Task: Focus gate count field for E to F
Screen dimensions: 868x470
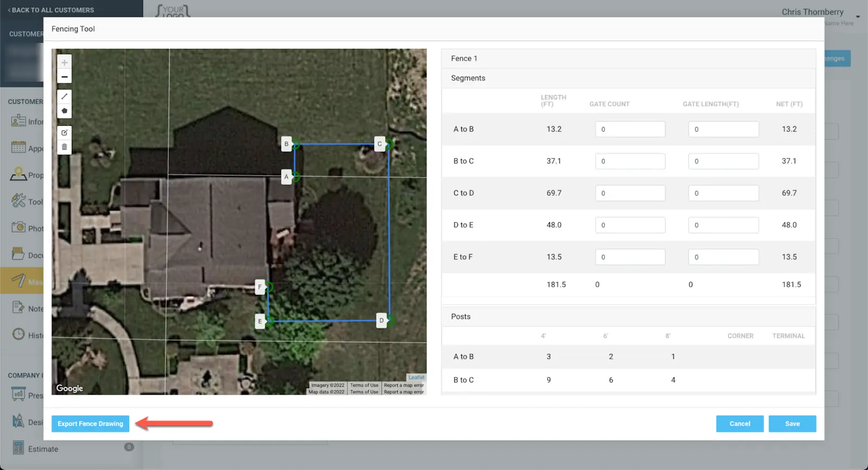Action: (630, 257)
